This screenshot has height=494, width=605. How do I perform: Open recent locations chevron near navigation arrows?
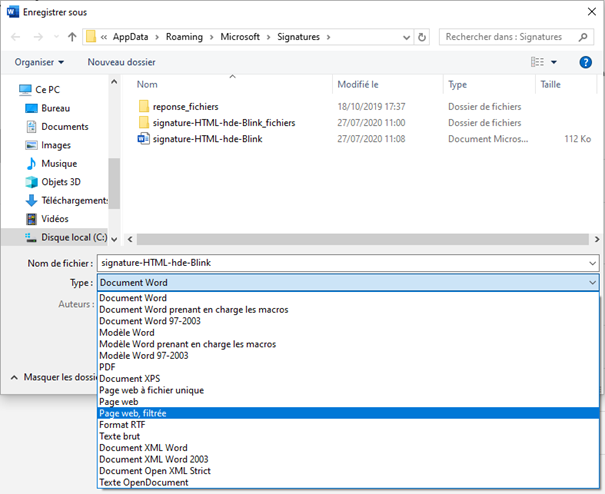pyautogui.click(x=56, y=37)
